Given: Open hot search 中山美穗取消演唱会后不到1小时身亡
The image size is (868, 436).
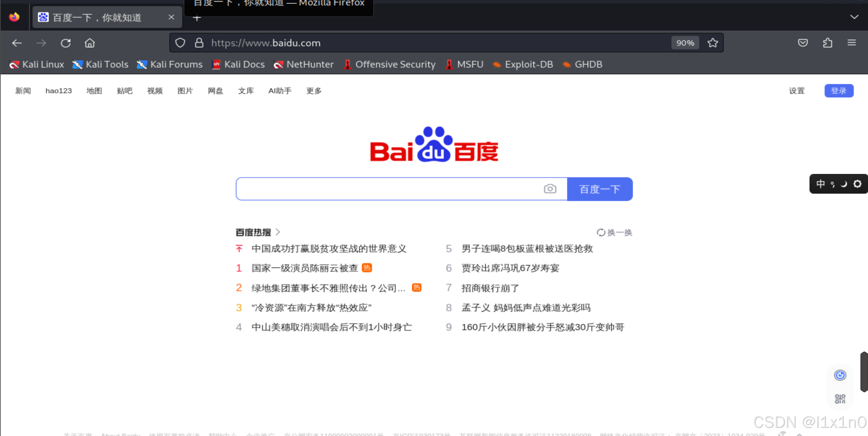Looking at the screenshot, I should point(332,327).
